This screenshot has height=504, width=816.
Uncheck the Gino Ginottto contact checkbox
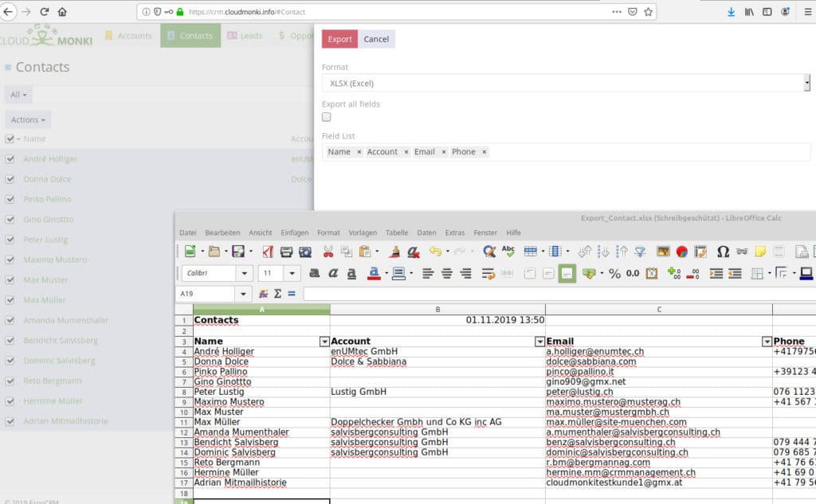[x=10, y=220]
